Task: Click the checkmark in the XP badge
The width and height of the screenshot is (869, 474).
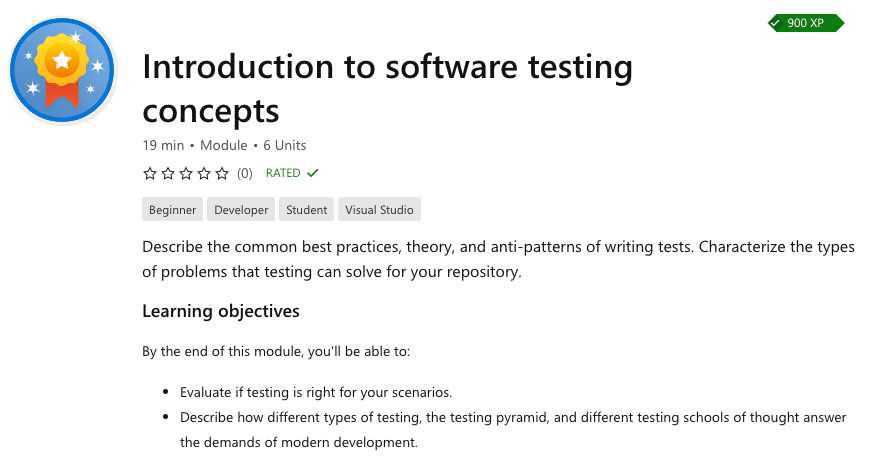Action: 775,23
